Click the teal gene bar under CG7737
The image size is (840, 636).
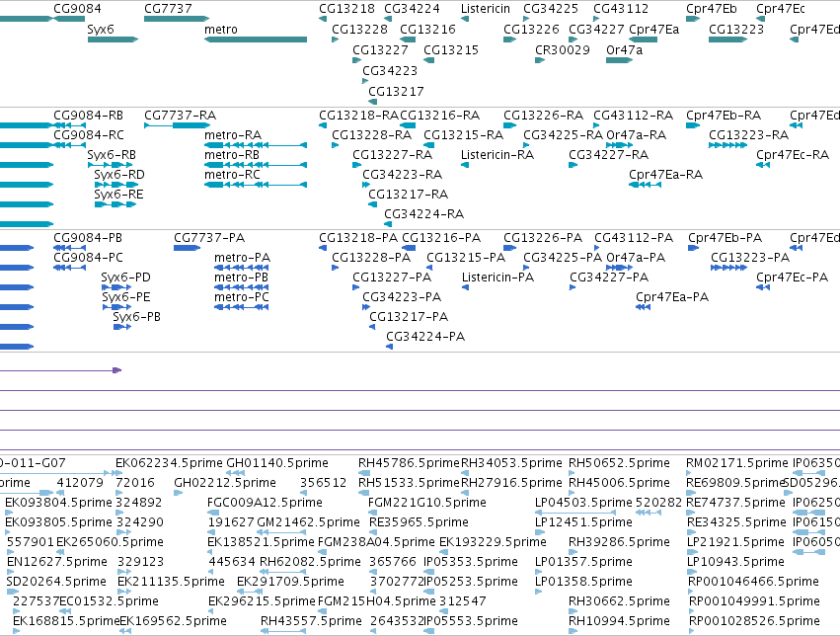[x=177, y=19]
